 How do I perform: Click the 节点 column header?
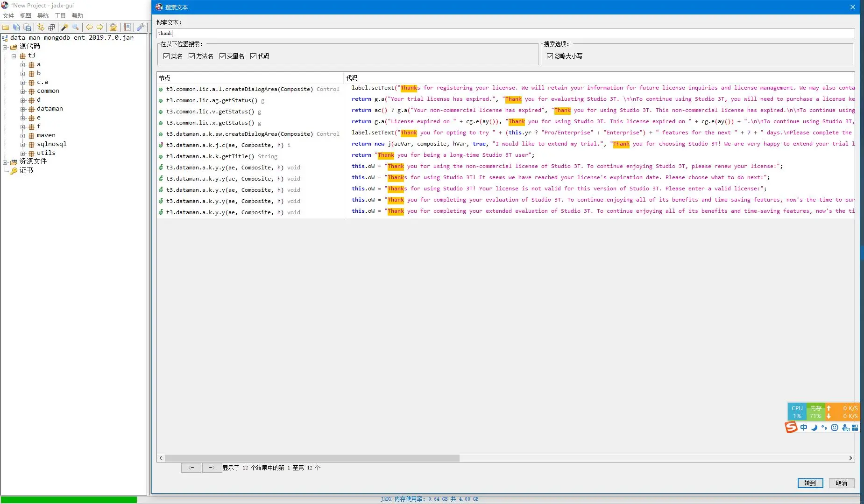(250, 78)
